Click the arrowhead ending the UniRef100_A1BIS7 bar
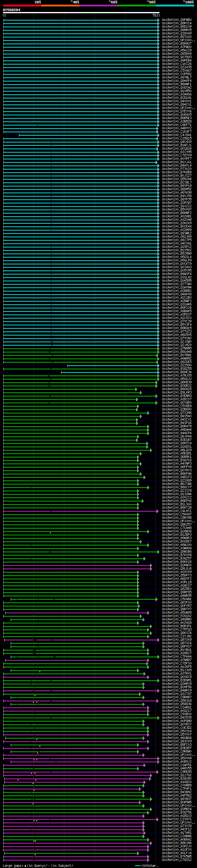The height and width of the screenshot is (868, 197). tap(137, 399)
